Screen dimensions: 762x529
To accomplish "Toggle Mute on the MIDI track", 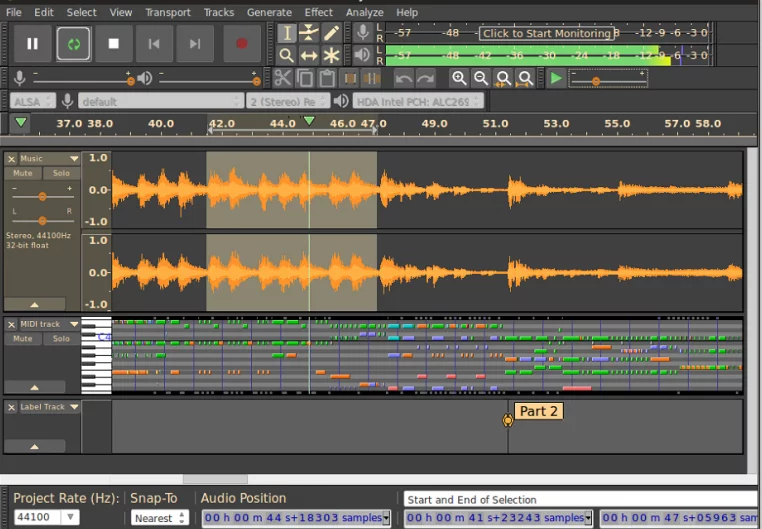I will 23,339.
